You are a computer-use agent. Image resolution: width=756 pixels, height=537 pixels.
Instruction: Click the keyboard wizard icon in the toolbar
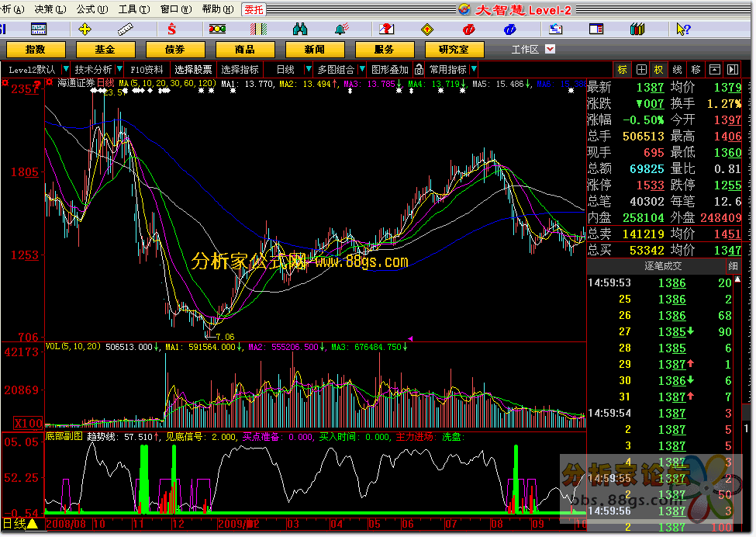(x=39, y=29)
